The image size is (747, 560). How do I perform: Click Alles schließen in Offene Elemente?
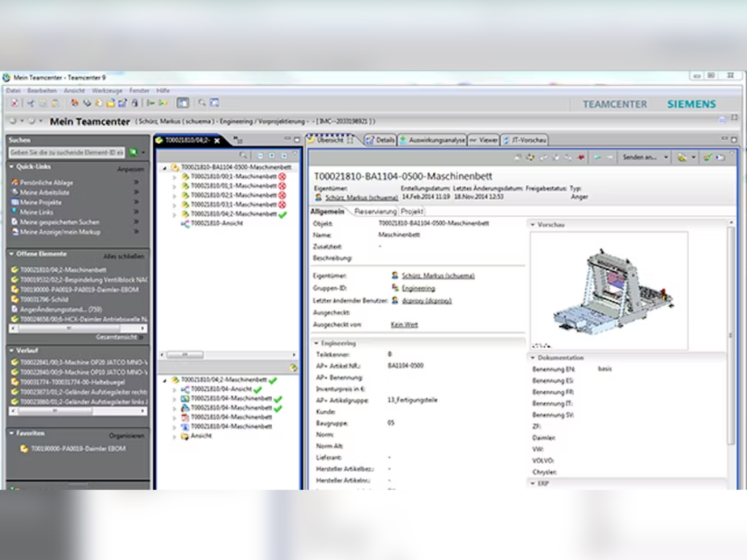123,256
